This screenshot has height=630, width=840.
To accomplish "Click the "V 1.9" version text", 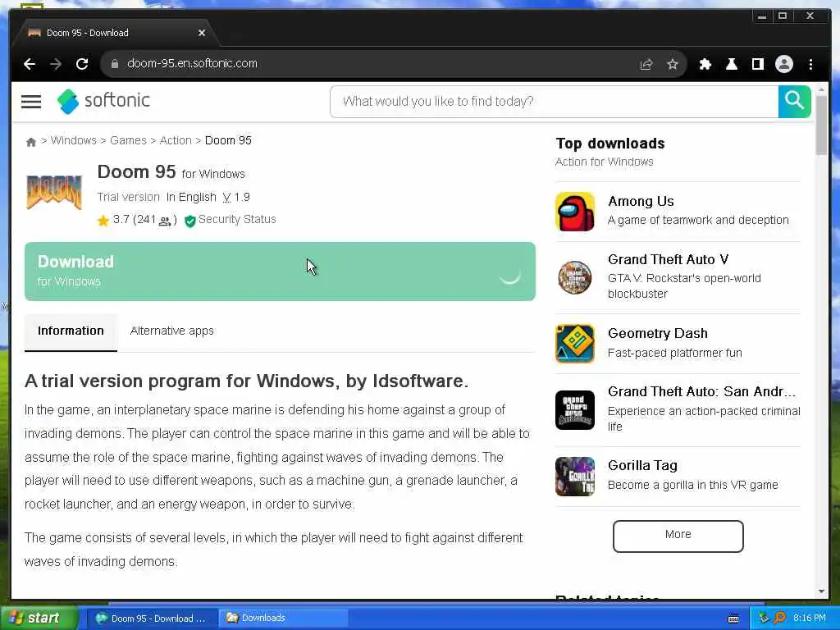I will (x=236, y=197).
